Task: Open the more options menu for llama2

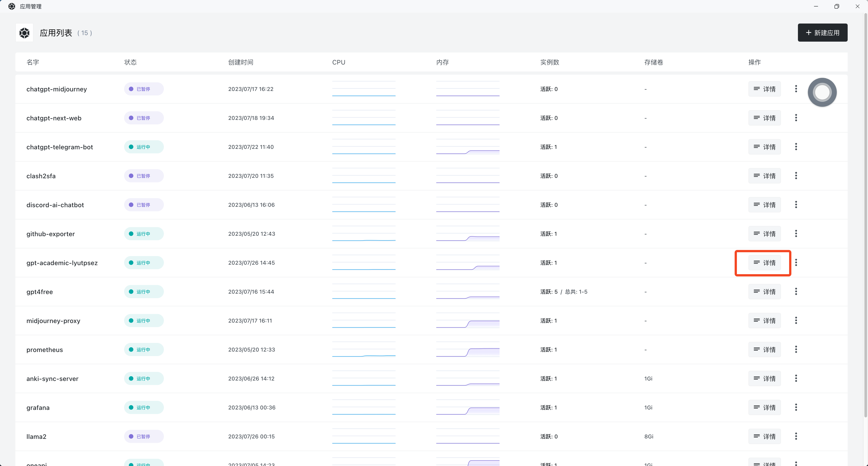Action: tap(796, 436)
